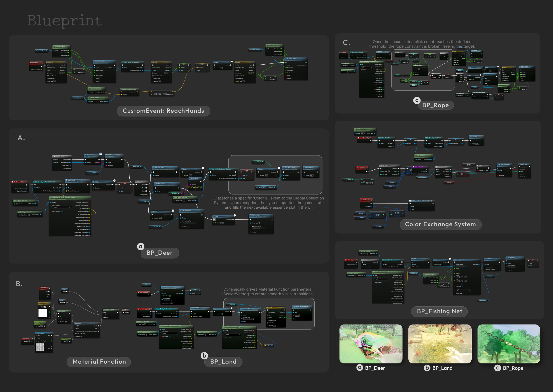Click the SphereMask material node
The height and width of the screenshot is (392, 553).
(x=62, y=311)
